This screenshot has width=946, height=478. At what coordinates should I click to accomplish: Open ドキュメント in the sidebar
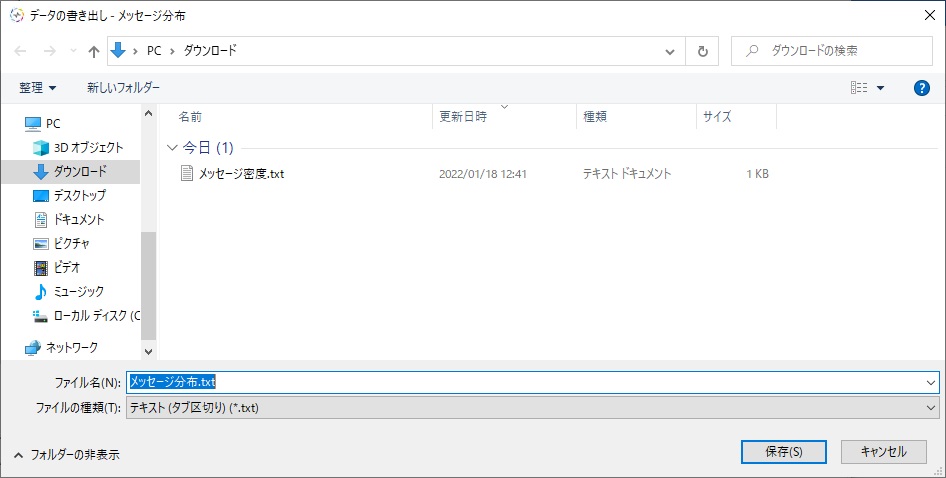click(x=78, y=219)
